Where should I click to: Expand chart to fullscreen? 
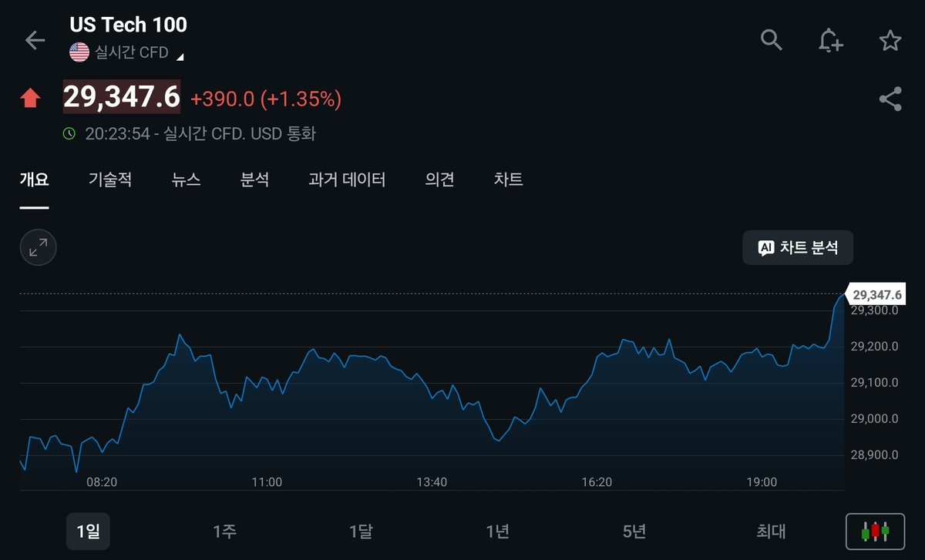pos(38,247)
